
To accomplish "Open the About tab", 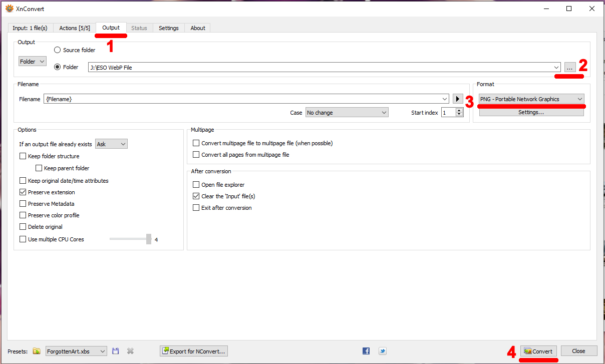I will [x=198, y=28].
